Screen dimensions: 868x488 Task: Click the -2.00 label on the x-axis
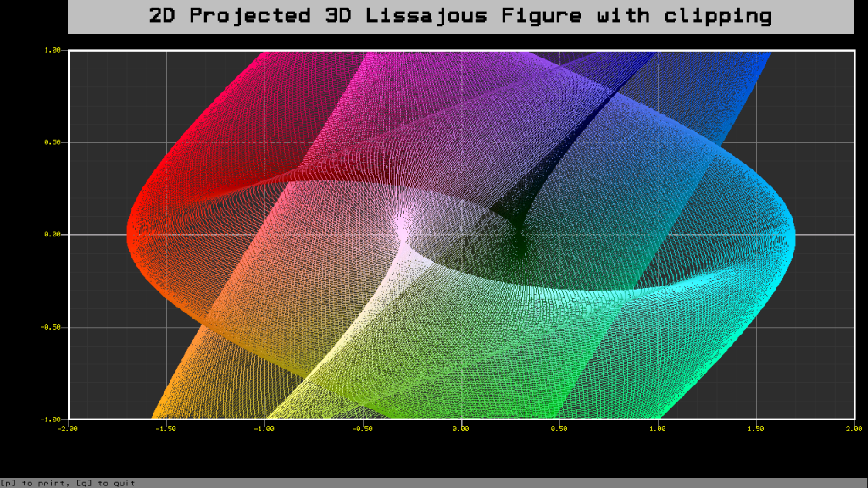click(x=68, y=429)
